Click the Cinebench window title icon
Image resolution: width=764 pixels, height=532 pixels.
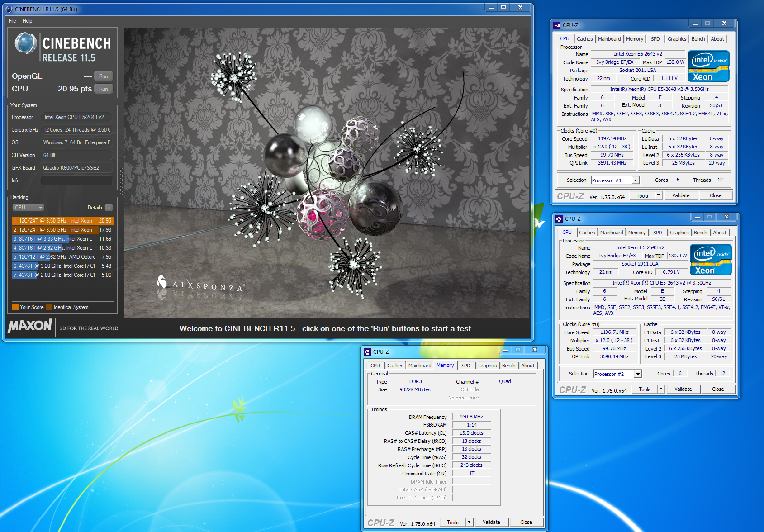(9, 9)
